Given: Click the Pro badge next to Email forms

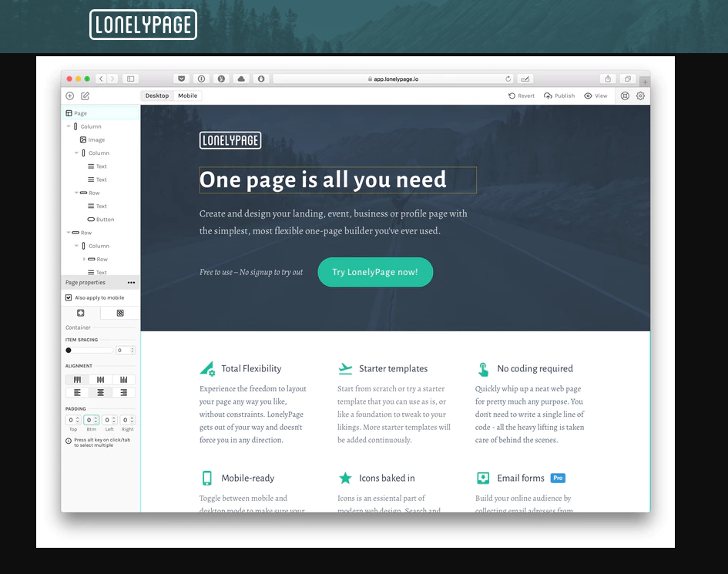Looking at the screenshot, I should [x=558, y=478].
